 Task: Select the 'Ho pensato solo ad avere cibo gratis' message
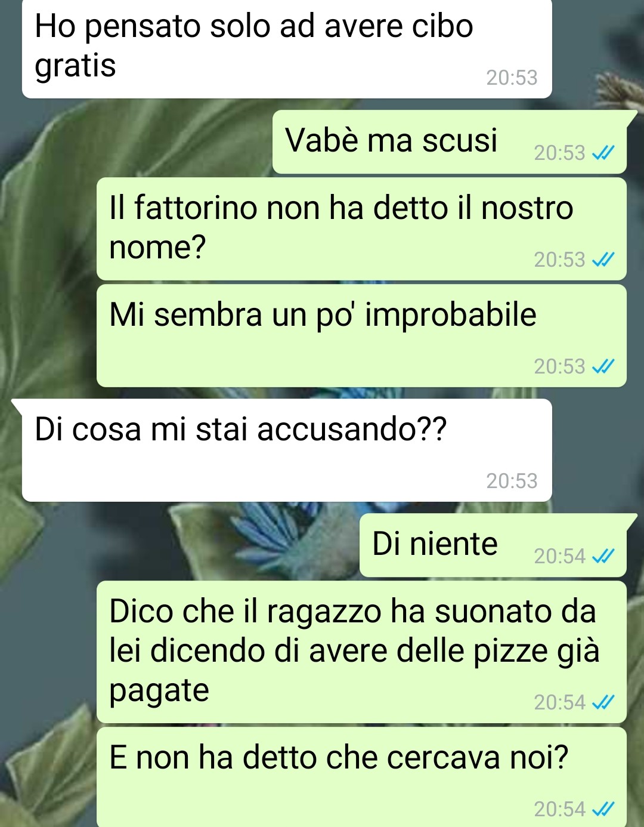(287, 48)
